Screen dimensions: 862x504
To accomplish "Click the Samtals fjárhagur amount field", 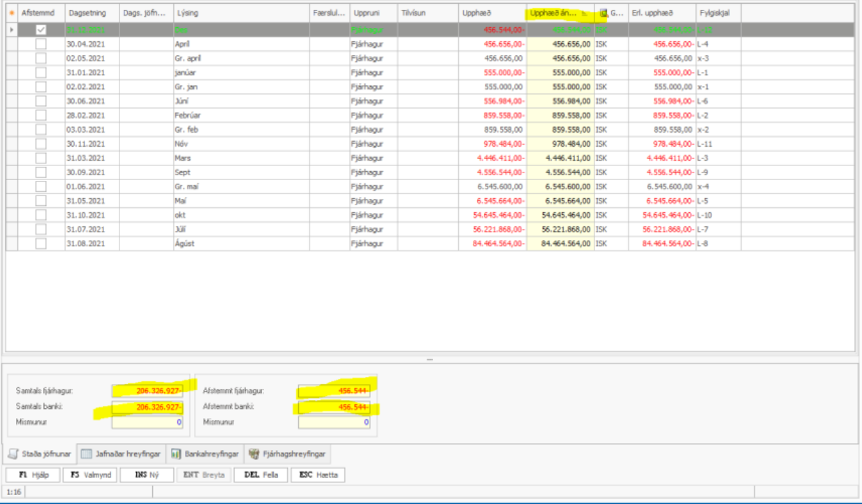I will [148, 391].
